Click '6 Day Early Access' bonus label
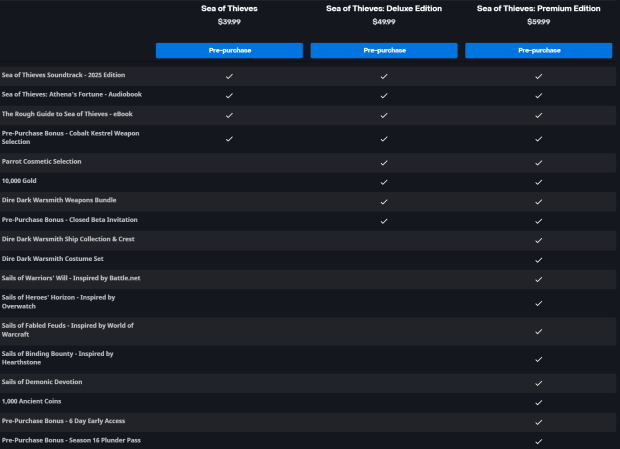Image resolution: width=620 pixels, height=449 pixels. (x=63, y=421)
